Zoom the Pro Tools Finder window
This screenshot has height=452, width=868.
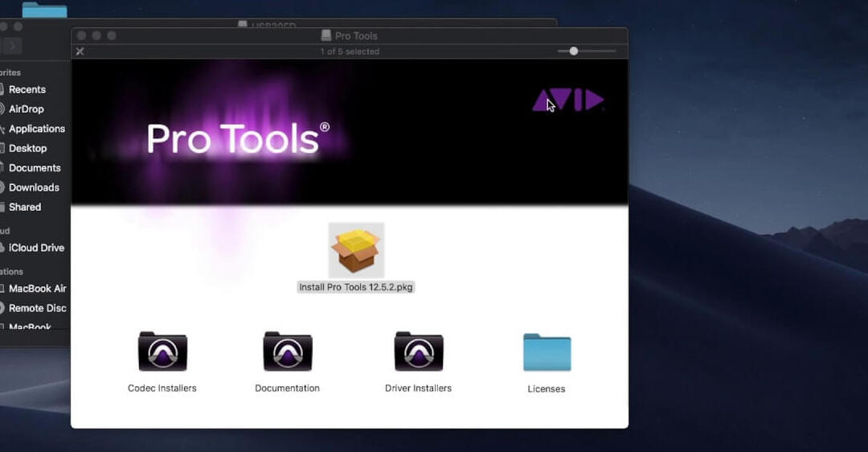point(111,35)
